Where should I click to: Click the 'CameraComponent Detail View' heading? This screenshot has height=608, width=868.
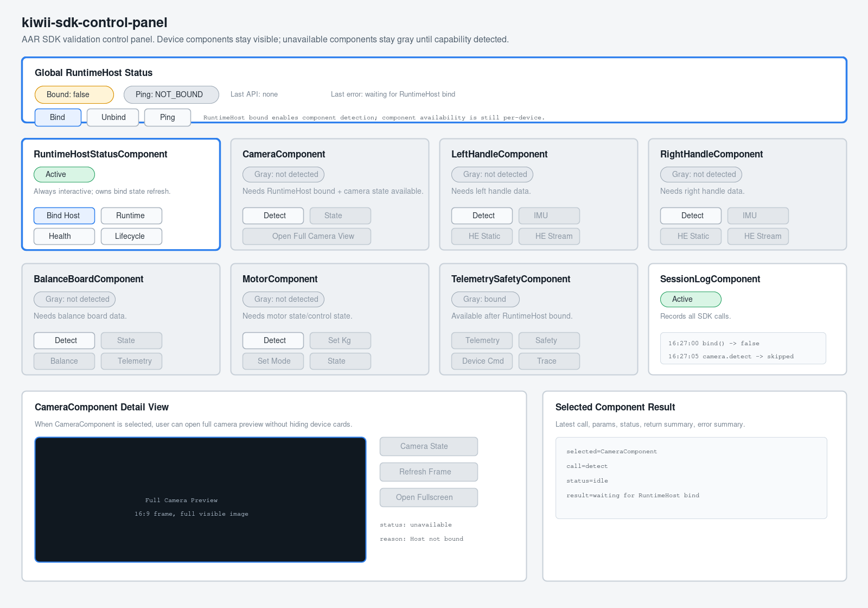tap(101, 407)
